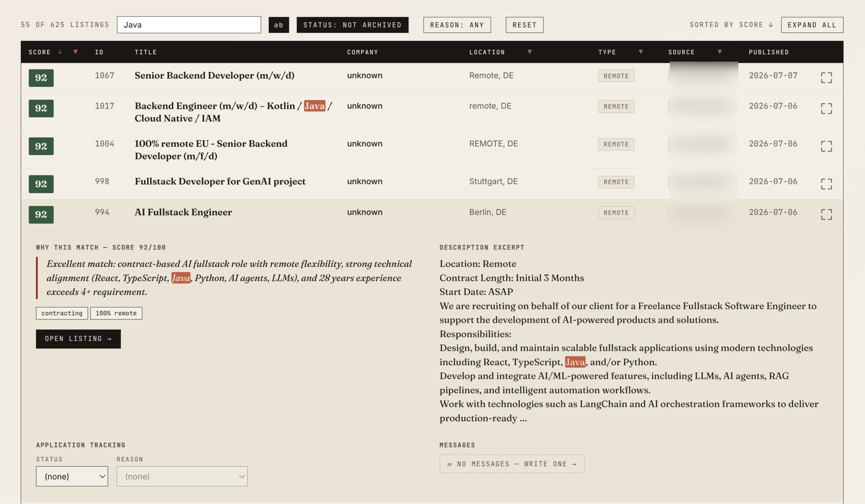865x504 pixels.
Task: Click Backend Engineer Kotlin / Java listing title
Action: point(233,112)
